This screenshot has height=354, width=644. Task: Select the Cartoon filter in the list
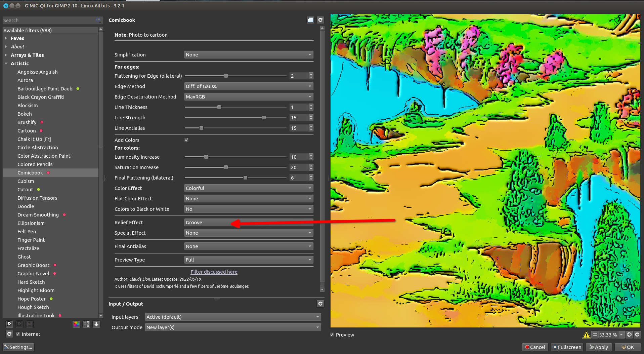click(27, 131)
